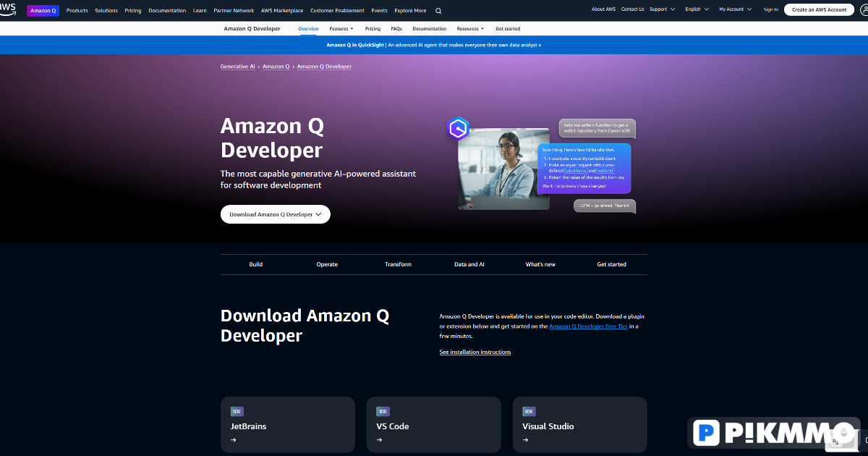The width and height of the screenshot is (868, 456).
Task: Open the Solutions menu
Action: (106, 11)
